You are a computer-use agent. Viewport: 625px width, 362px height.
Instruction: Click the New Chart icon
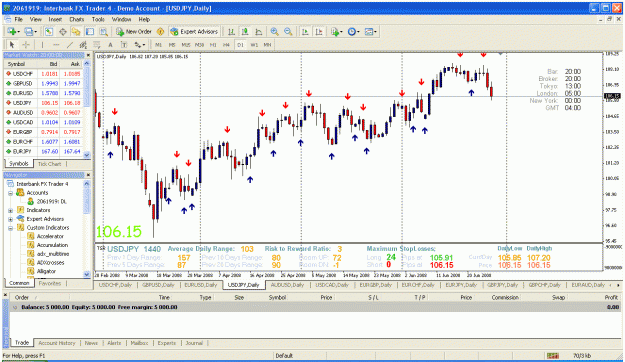(x=12, y=31)
